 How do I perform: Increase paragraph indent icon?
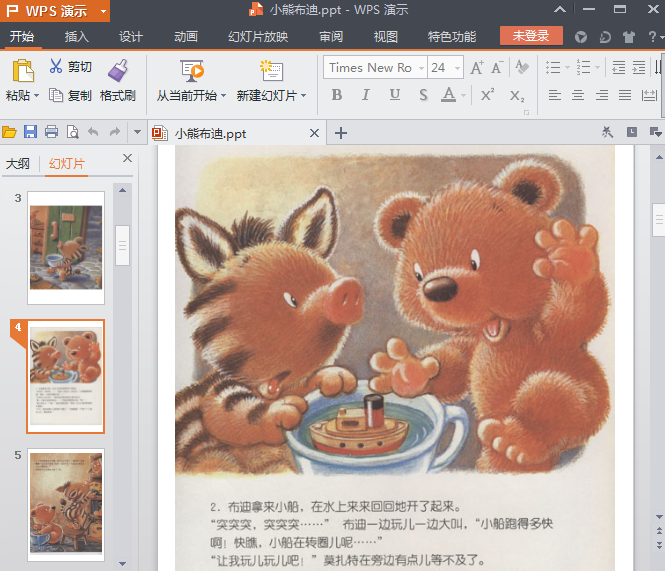639,67
